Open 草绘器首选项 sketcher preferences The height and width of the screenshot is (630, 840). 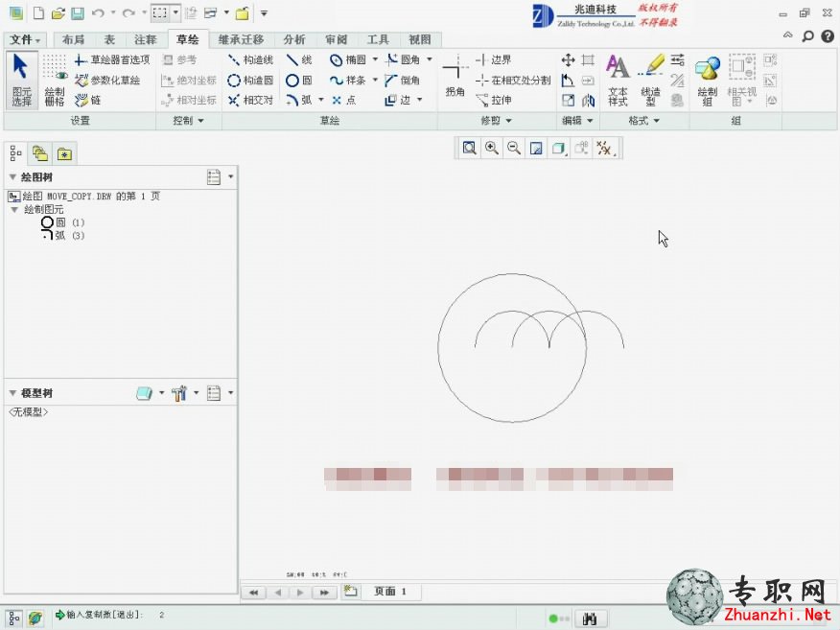click(112, 59)
